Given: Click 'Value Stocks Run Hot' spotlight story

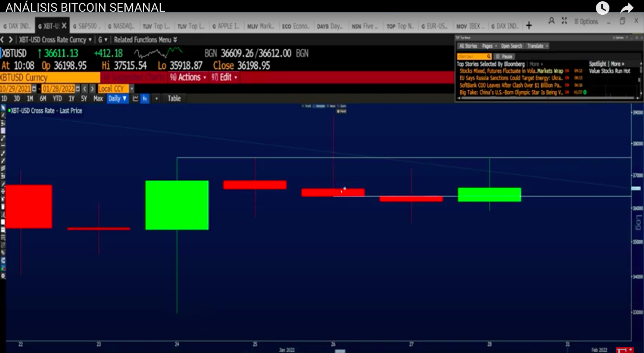Looking at the screenshot, I should click(610, 71).
